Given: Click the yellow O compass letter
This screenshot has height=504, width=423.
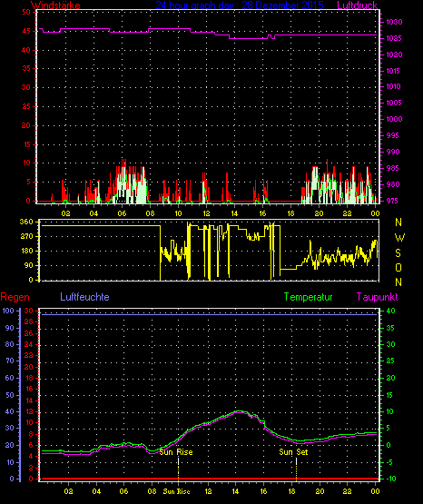Looking at the screenshot, I should coord(398,267).
